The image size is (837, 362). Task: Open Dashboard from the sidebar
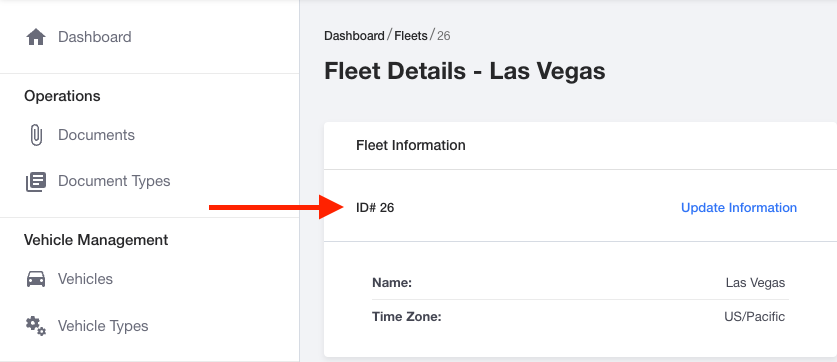point(94,37)
